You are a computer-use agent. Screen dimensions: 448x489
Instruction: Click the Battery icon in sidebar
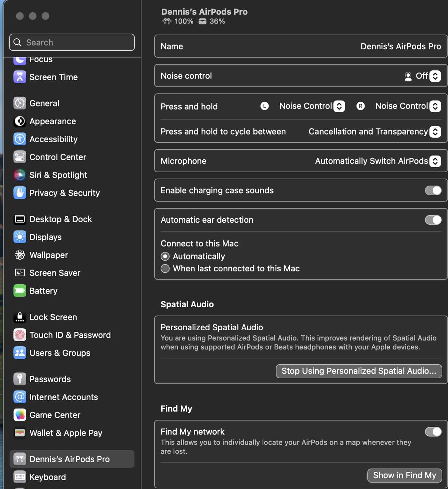pos(20,291)
